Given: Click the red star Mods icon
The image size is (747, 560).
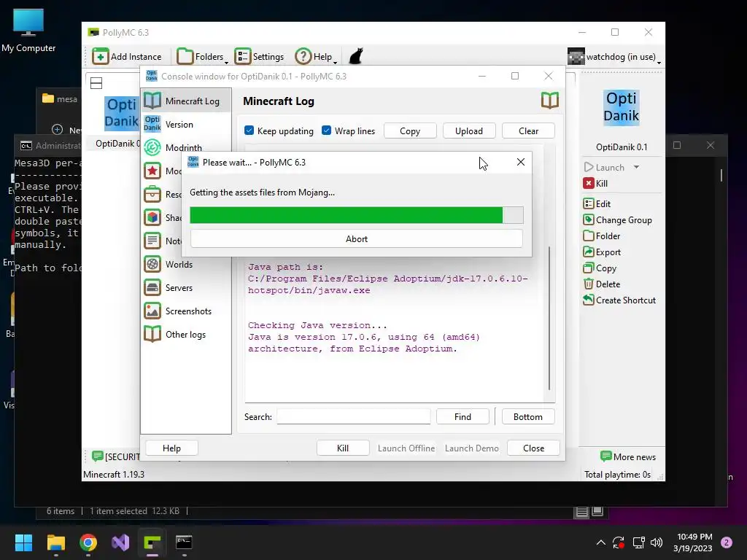Looking at the screenshot, I should coord(152,171).
